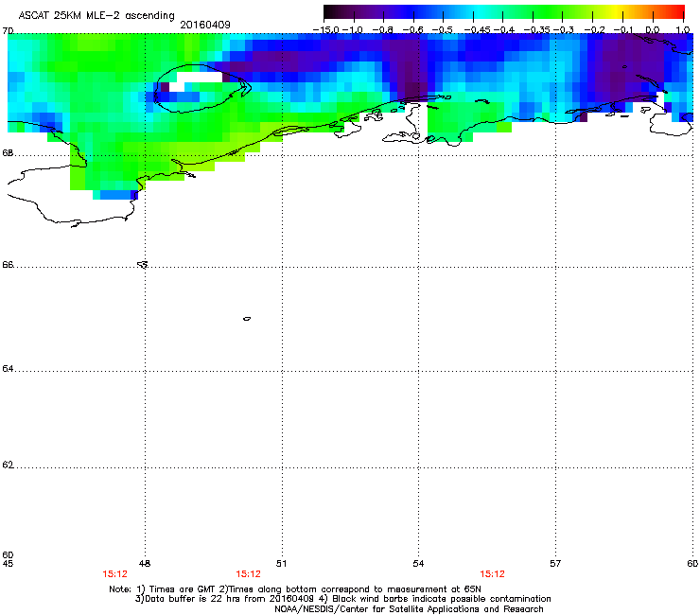This screenshot has width=700, height=615.
Task: Click the red 15:12 time near longitude 56
Action: tap(493, 574)
